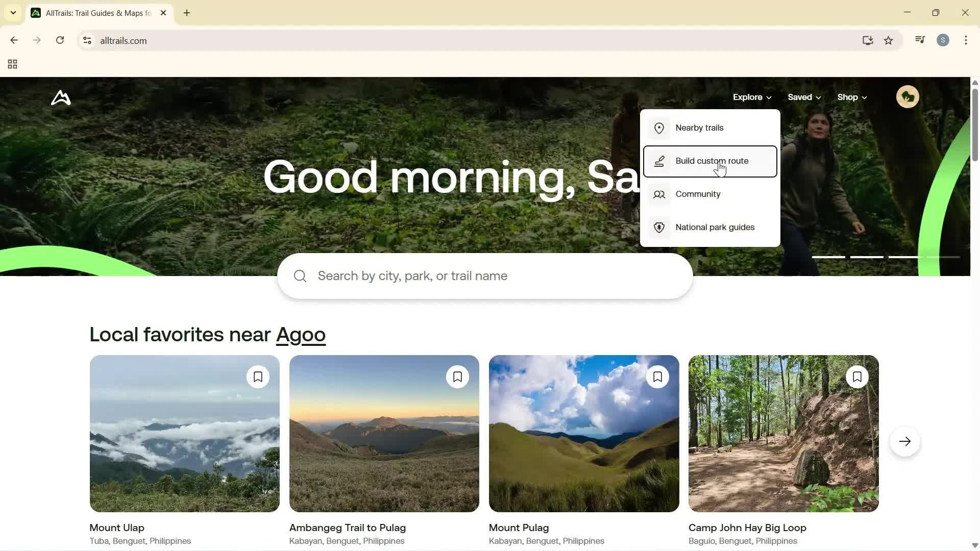Select Community from the Explore menu

point(698,194)
